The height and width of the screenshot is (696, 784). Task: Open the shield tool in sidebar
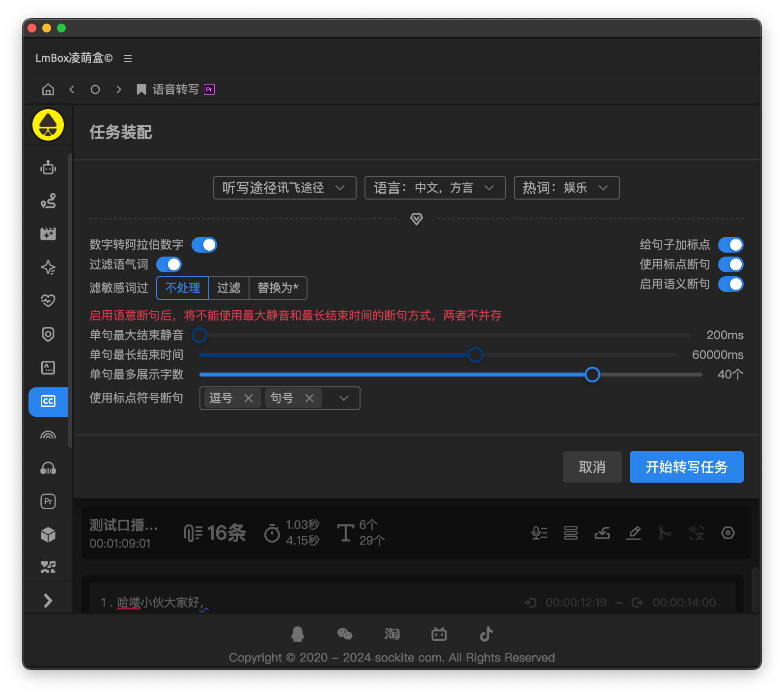click(48, 334)
